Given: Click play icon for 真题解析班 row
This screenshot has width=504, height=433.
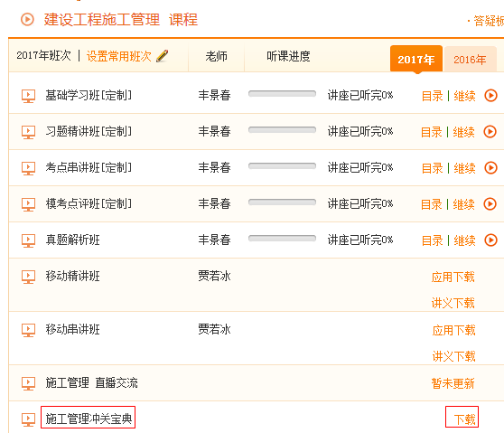Looking at the screenshot, I should click(490, 240).
